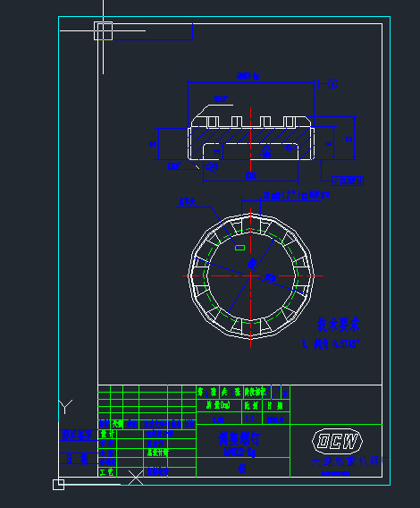Screen dimensions: 420x508
Task: Select the technical note 1 chamfer 0.5X45° text
Action: [331, 344]
